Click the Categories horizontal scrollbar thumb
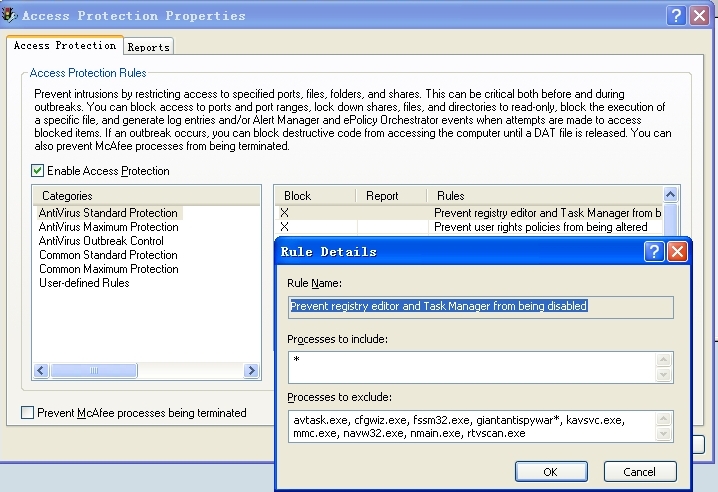The image size is (718, 492). coord(95,371)
